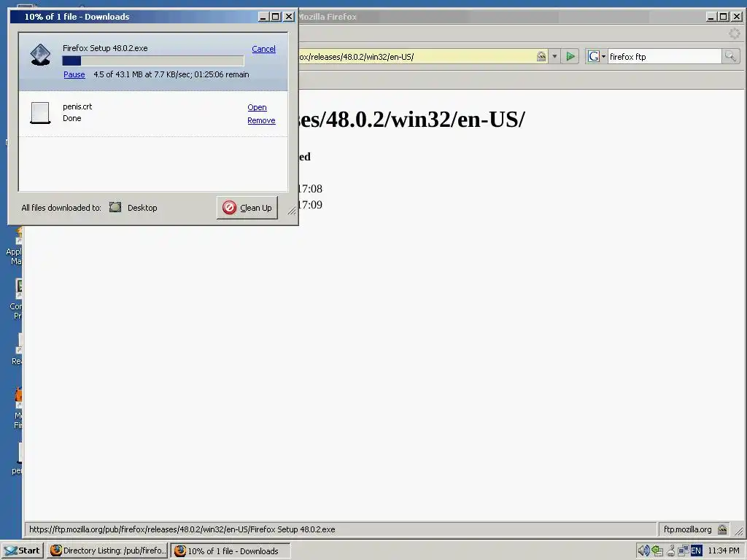The width and height of the screenshot is (747, 560).
Task: Minimize the Mozilla Firefox window
Action: click(711, 17)
